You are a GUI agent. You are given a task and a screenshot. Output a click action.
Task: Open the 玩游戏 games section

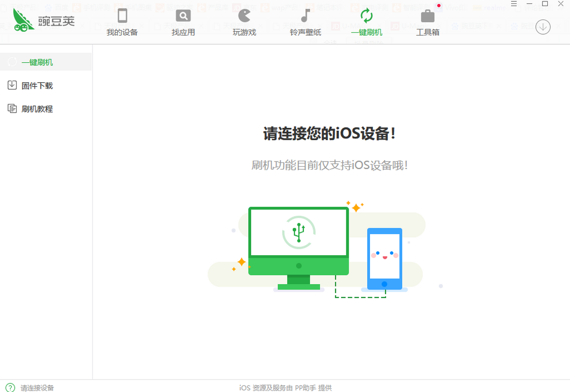(x=244, y=22)
